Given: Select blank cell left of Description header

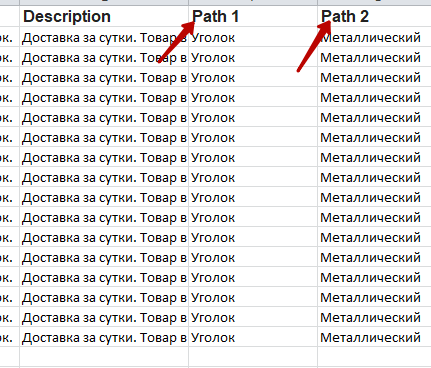Looking at the screenshot, I should click(10, 16).
